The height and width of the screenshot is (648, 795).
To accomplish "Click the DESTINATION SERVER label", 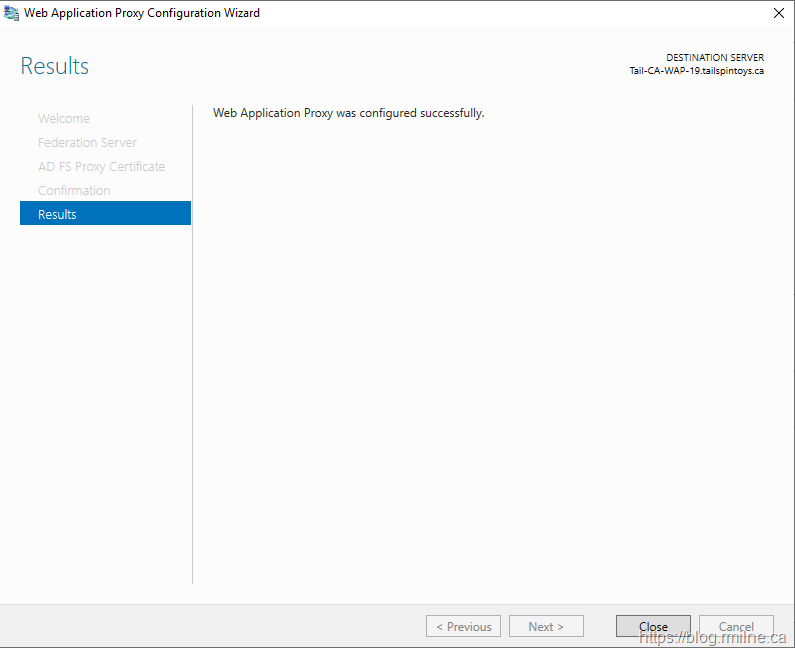I will click(714, 58).
